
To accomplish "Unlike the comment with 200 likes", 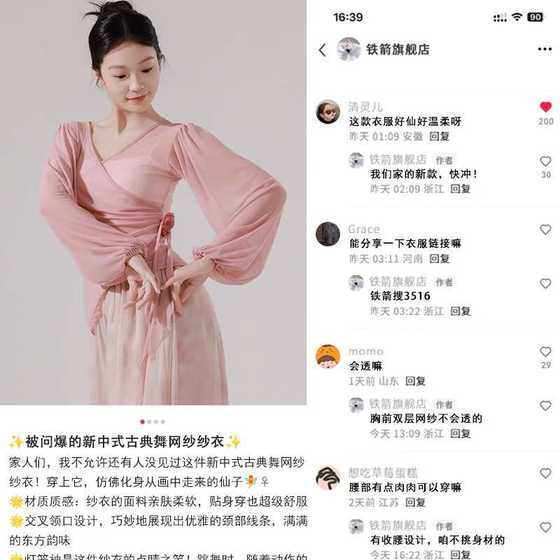I will click(546, 107).
